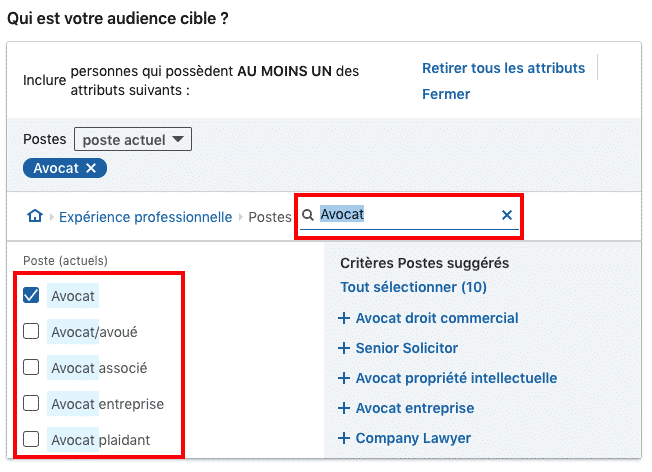The width and height of the screenshot is (652, 472).
Task: Remove the Avocat tag with its X
Action: [91, 168]
